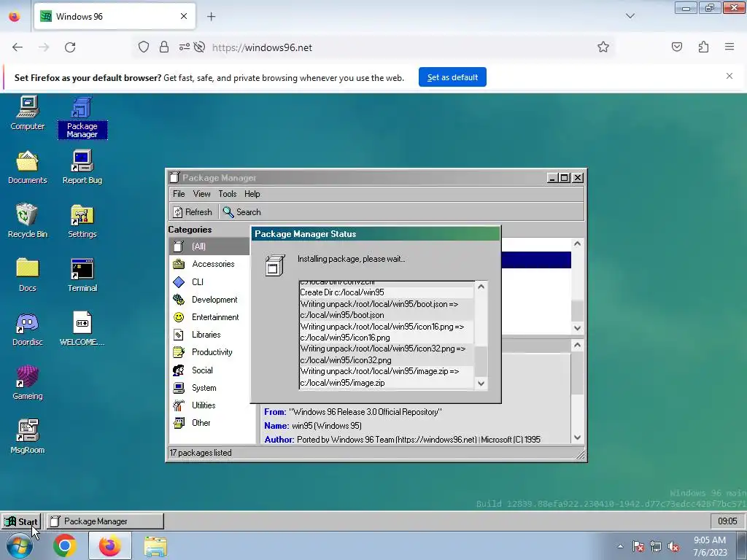The height and width of the screenshot is (560, 747).
Task: Click package details scrollbar up arrow
Action: (x=578, y=345)
